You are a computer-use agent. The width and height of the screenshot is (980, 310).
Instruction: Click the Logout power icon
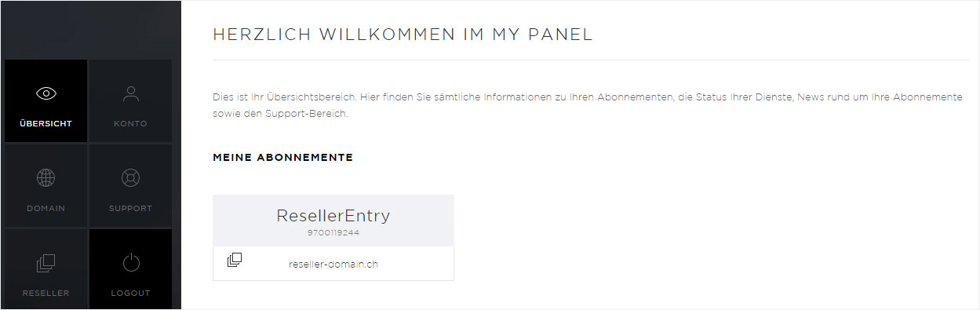(x=130, y=263)
